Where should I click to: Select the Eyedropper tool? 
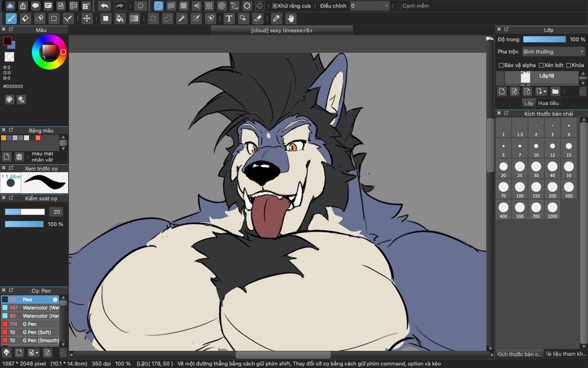click(x=276, y=19)
